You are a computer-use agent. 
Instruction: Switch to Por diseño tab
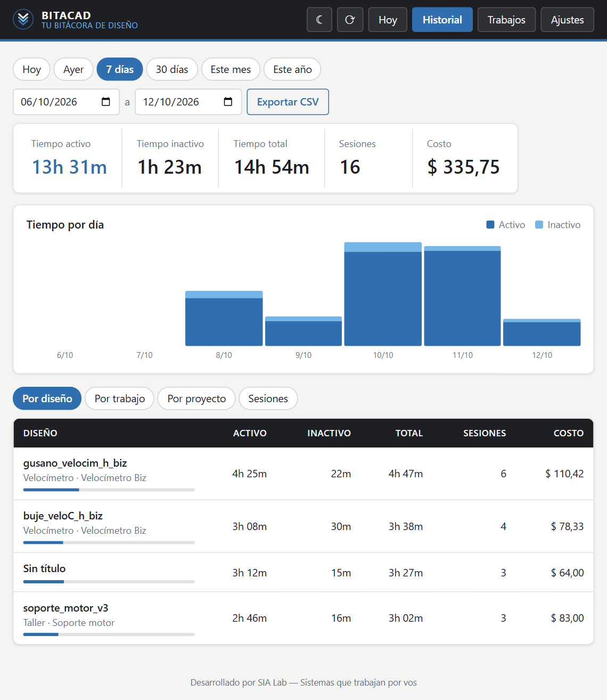(x=47, y=398)
